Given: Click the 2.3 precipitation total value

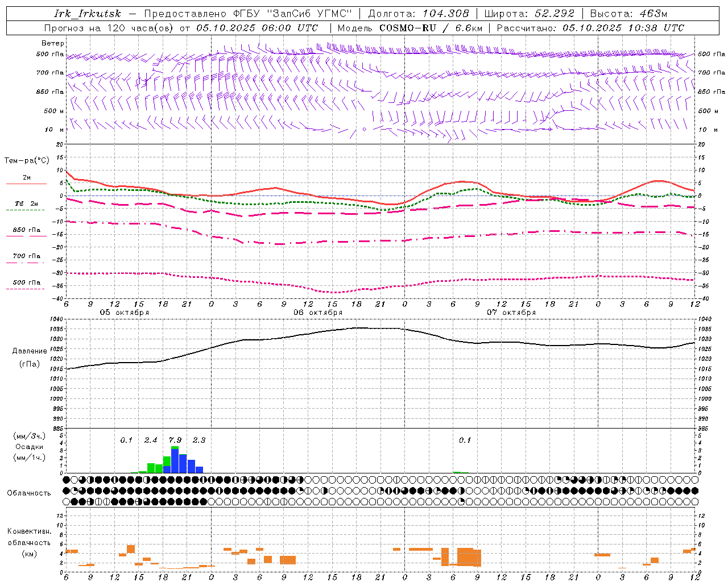Looking at the screenshot, I should pyautogui.click(x=199, y=440).
